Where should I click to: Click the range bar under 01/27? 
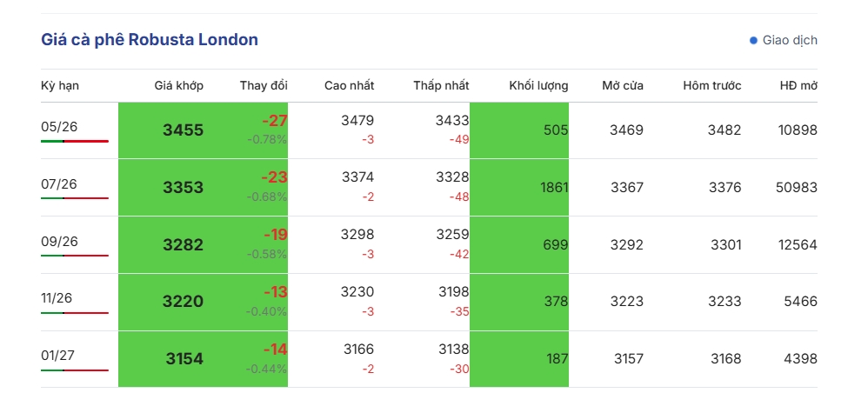(74, 370)
